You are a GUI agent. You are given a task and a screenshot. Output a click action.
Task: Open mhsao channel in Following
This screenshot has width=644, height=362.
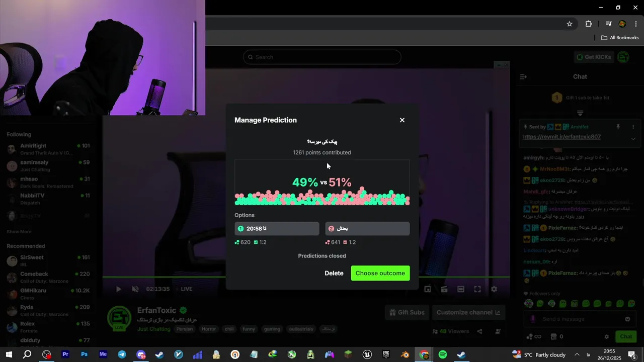click(48, 183)
